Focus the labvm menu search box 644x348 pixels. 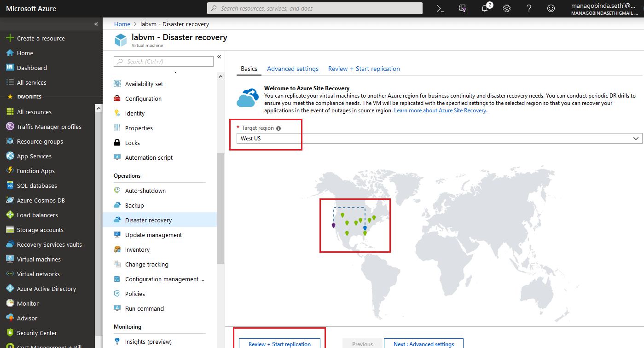pos(163,61)
